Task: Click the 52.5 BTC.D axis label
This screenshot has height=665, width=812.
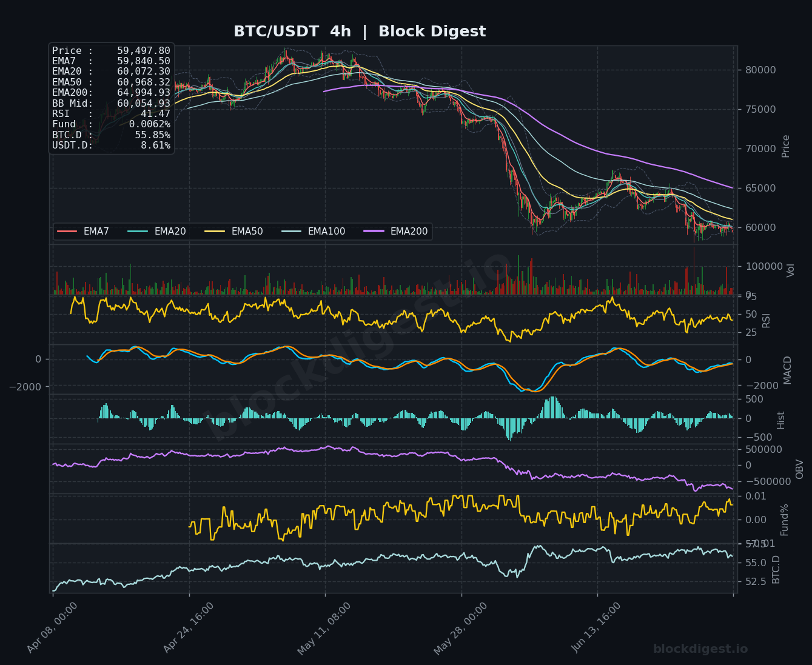Action: tap(755, 581)
